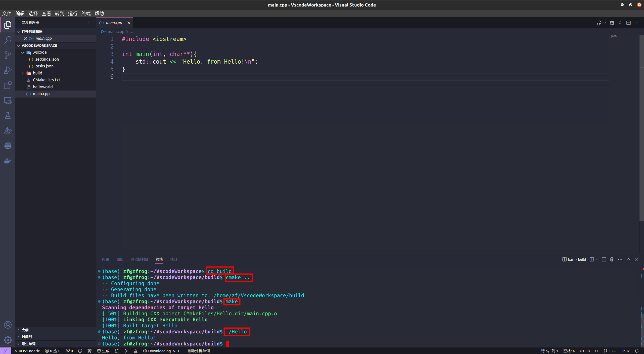Run the C++ file with the play button
The image size is (644, 354).
(600, 23)
